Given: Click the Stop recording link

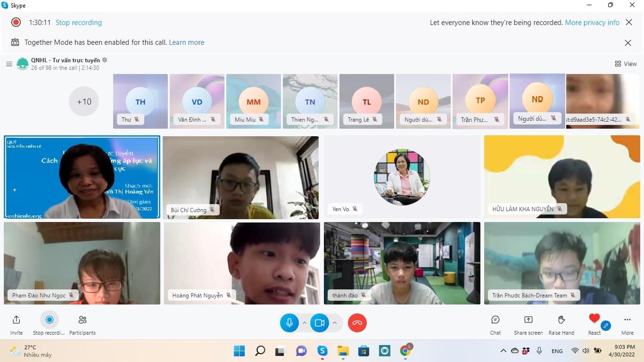Looking at the screenshot, I should click(x=78, y=23).
